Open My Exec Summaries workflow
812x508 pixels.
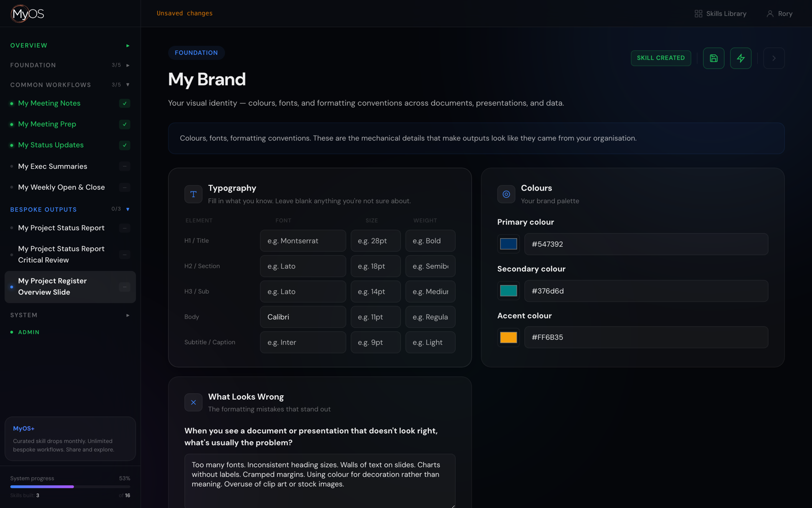[53, 167]
